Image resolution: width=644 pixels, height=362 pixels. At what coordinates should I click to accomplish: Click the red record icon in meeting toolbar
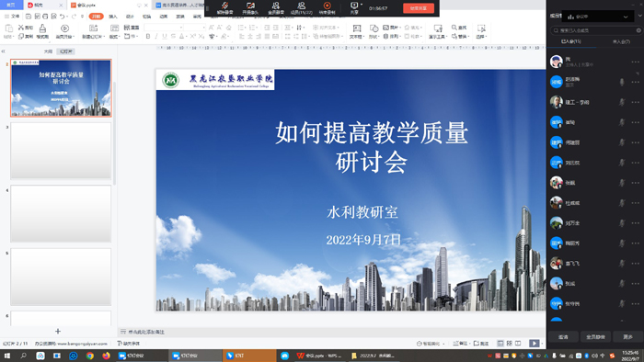pyautogui.click(x=327, y=6)
